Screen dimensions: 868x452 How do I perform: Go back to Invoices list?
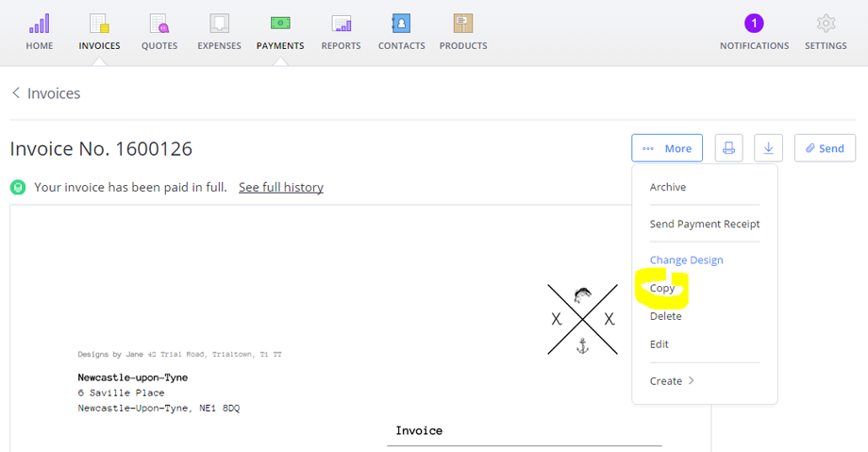point(46,93)
